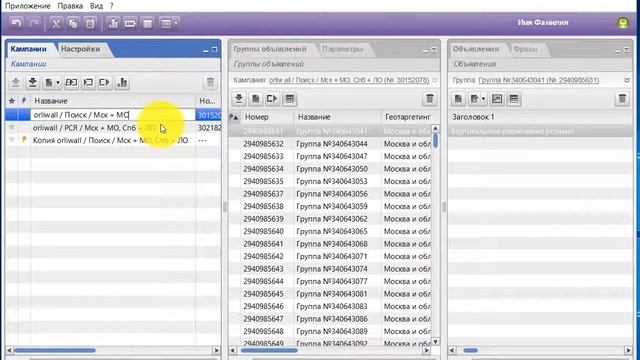Click the campaign name edit field
This screenshot has width=640, height=360.
(x=113, y=115)
